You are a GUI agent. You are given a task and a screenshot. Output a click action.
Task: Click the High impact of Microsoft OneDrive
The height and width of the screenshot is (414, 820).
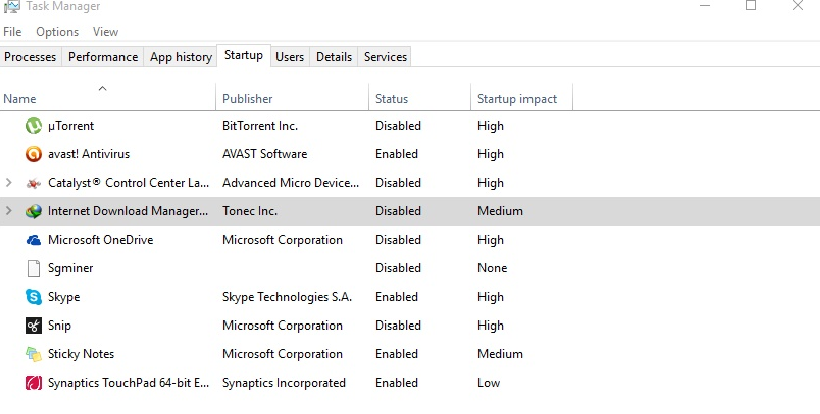click(491, 240)
